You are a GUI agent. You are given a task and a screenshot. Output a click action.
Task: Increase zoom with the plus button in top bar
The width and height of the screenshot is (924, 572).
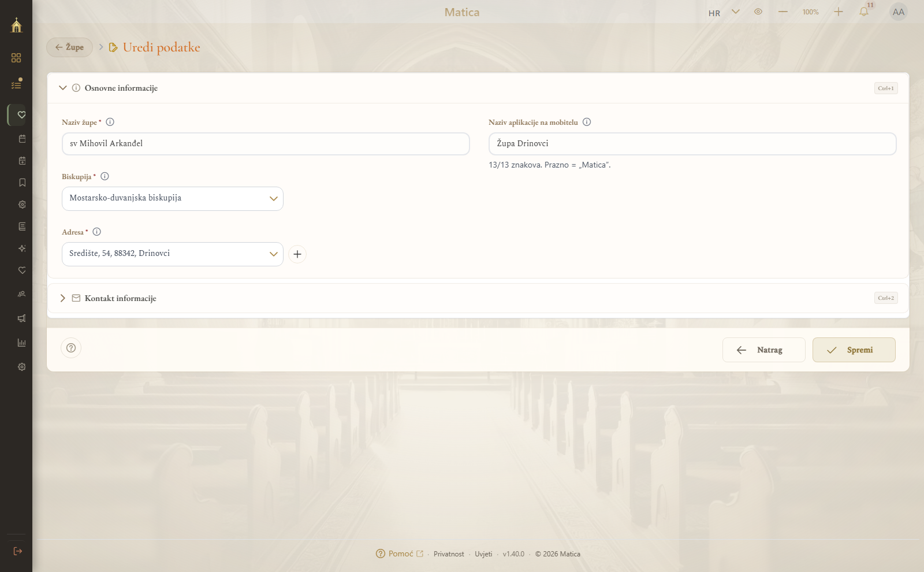pyautogui.click(x=839, y=12)
